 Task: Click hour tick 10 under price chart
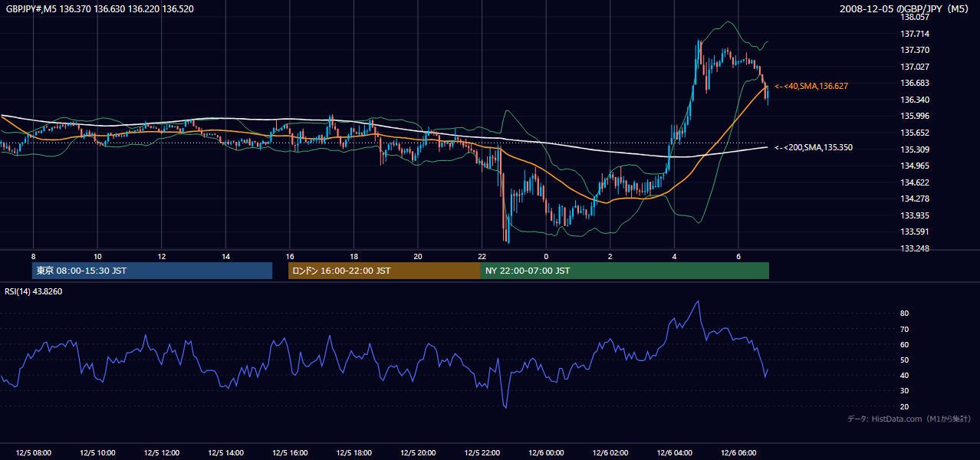(x=97, y=256)
